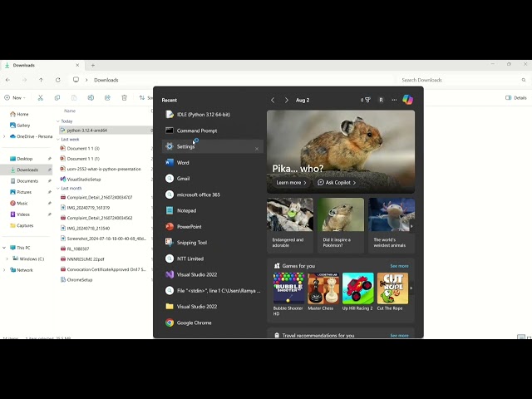The width and height of the screenshot is (532, 399).
Task: Select the File "<stdin>", line 1 search entry
Action: click(x=213, y=291)
